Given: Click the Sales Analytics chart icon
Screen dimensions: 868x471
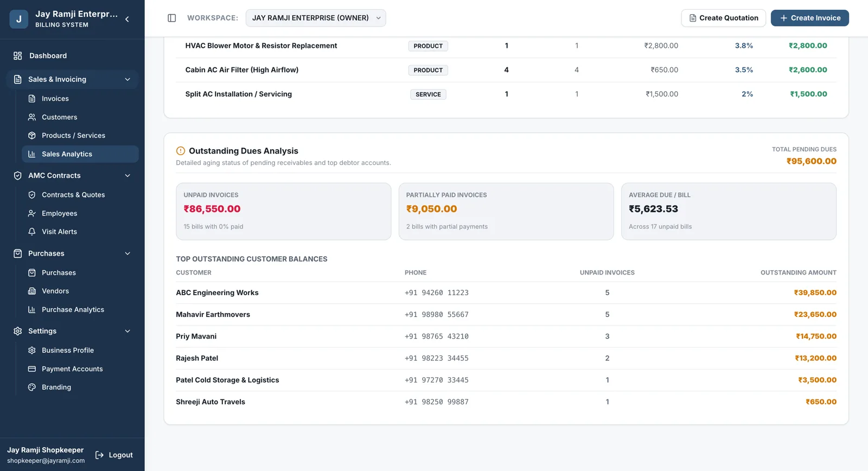Looking at the screenshot, I should tap(32, 154).
